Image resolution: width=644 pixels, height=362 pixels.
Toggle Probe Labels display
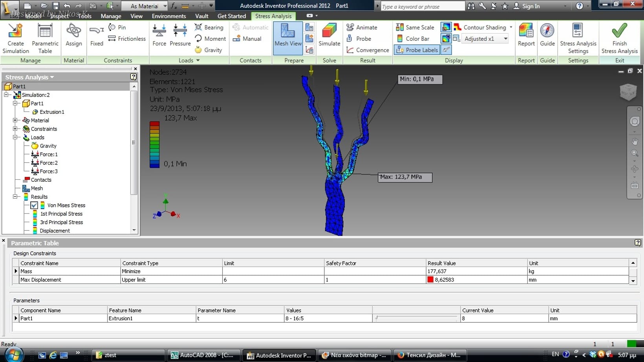417,50
